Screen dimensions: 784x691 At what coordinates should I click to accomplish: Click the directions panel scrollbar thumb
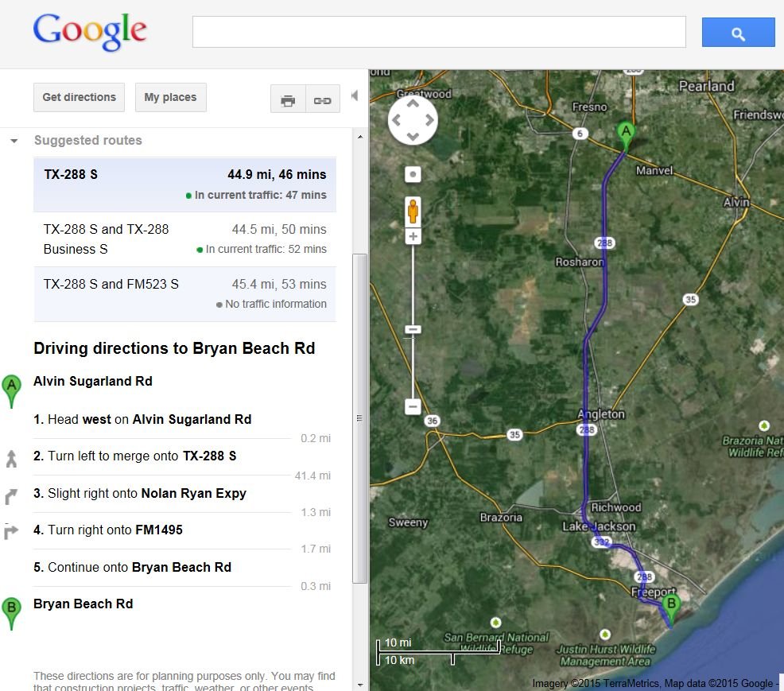(359, 418)
